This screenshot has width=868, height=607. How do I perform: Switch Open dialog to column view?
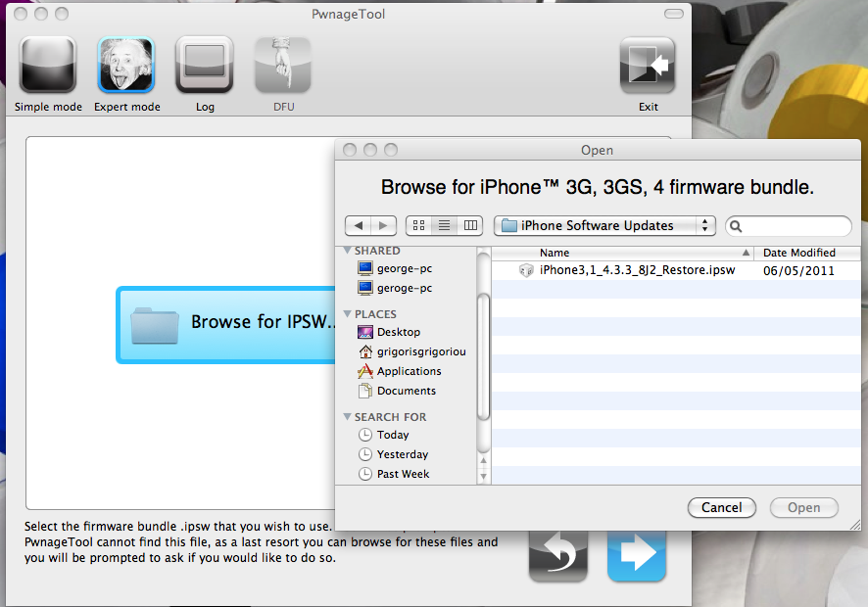click(x=470, y=226)
